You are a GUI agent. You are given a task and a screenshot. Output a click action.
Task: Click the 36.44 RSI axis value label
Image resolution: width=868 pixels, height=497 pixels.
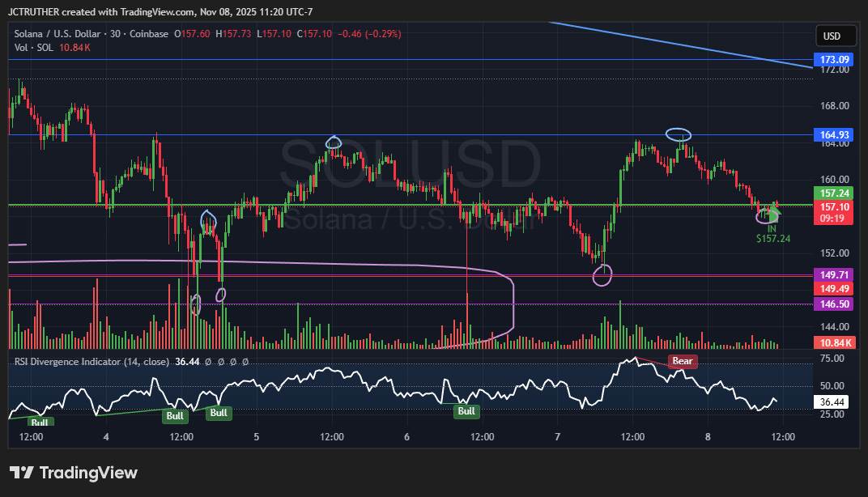[x=832, y=402]
